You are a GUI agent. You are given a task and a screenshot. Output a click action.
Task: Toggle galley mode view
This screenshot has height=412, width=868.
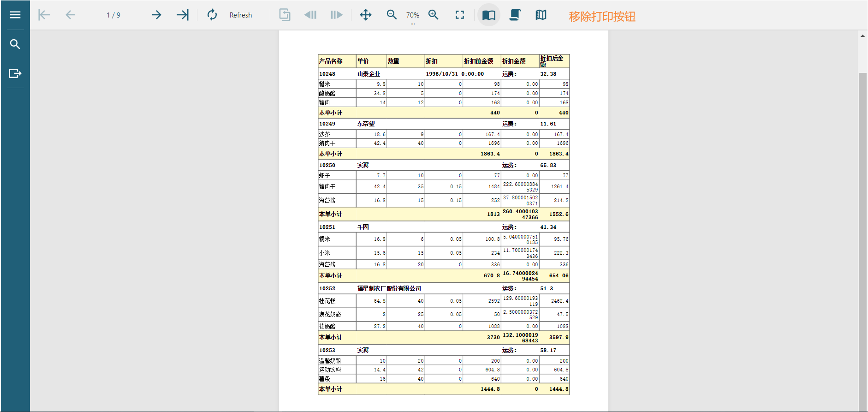[x=541, y=15]
